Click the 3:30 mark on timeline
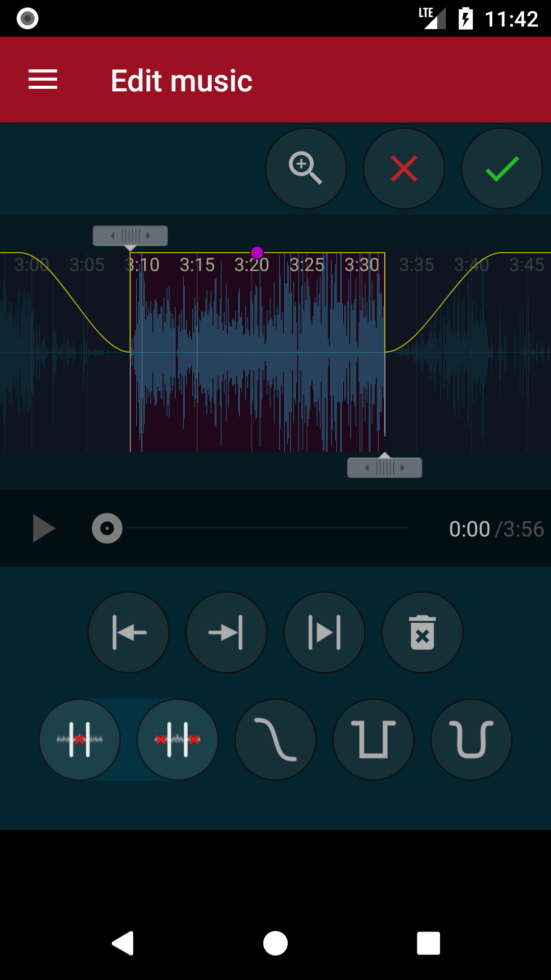This screenshot has width=551, height=980. pos(362,265)
